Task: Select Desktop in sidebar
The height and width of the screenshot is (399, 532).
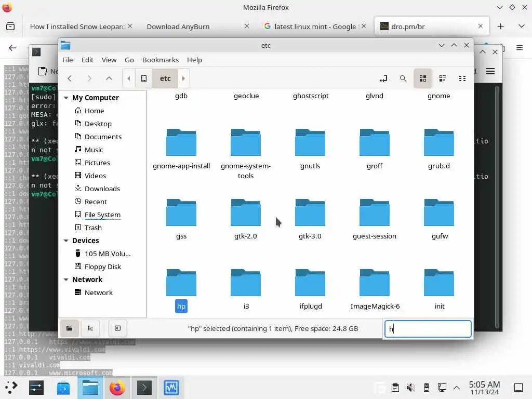Action: click(98, 124)
